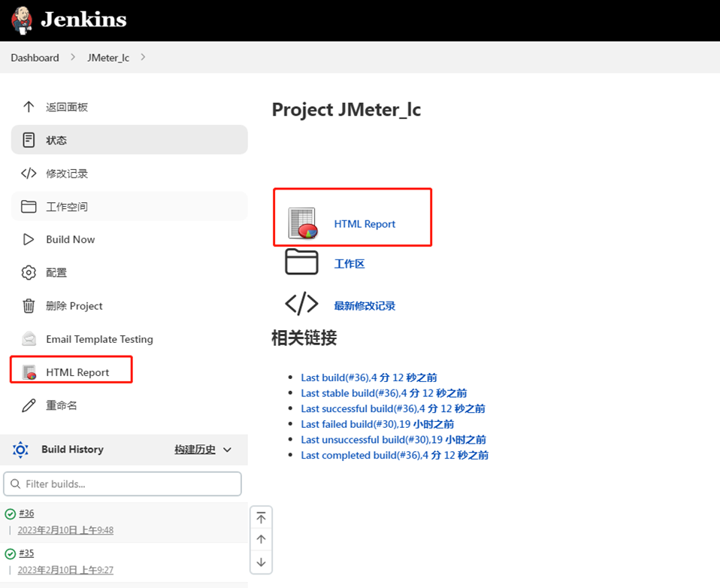Open build #36 in Build History
Viewport: 720px width, 588px height.
pyautogui.click(x=27, y=513)
